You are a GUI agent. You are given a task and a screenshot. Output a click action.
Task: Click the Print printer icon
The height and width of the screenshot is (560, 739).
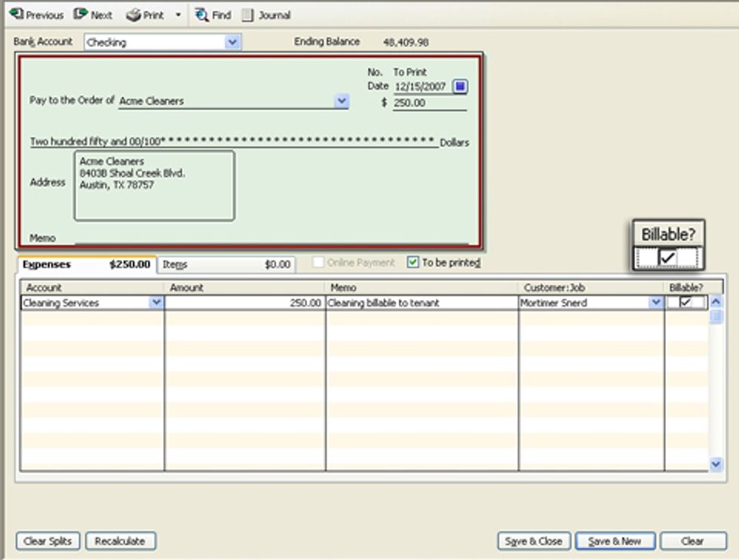point(133,15)
